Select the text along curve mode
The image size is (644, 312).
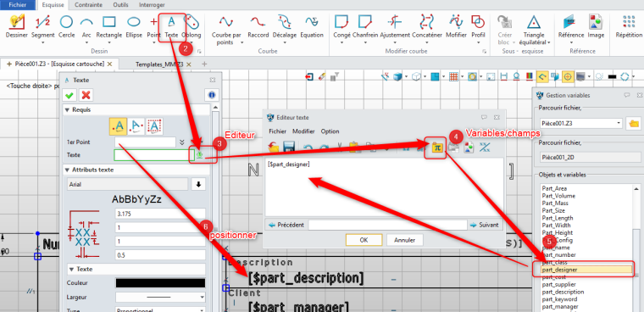tap(136, 126)
